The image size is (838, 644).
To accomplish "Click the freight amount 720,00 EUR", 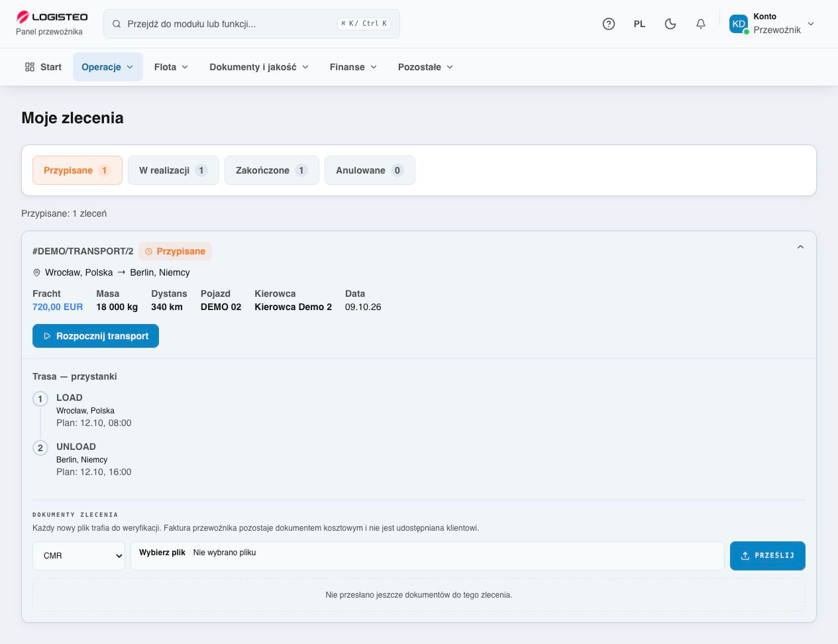I will point(58,307).
